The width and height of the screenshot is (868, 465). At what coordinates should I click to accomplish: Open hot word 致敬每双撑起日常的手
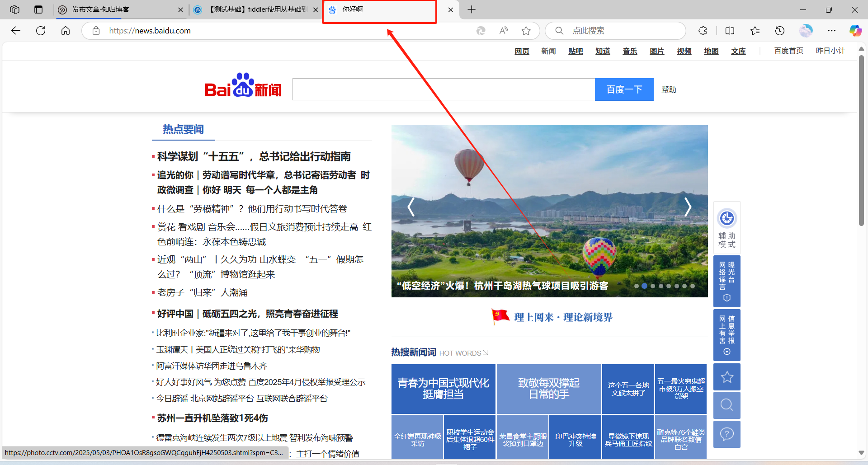click(548, 389)
